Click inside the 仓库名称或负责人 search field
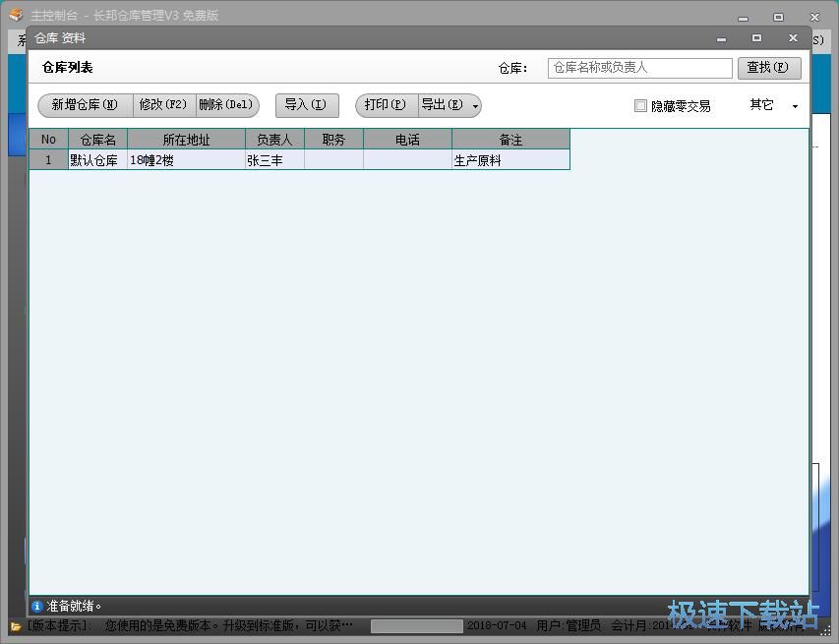This screenshot has height=644, width=839. pos(638,68)
